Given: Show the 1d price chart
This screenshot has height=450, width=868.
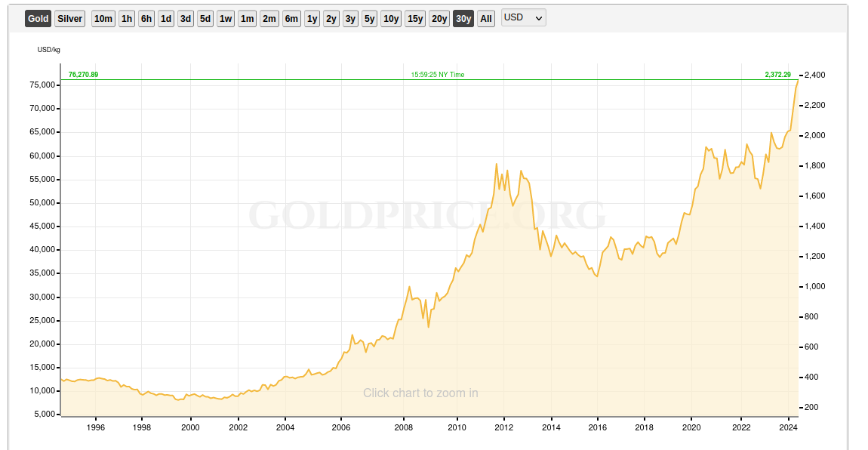Looking at the screenshot, I should (166, 19).
